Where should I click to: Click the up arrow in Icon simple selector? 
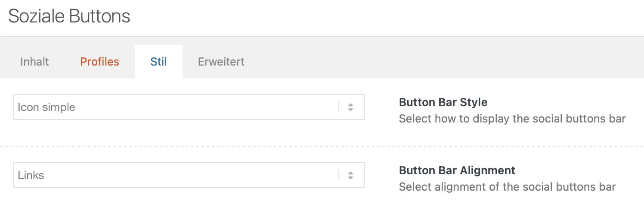351,105
